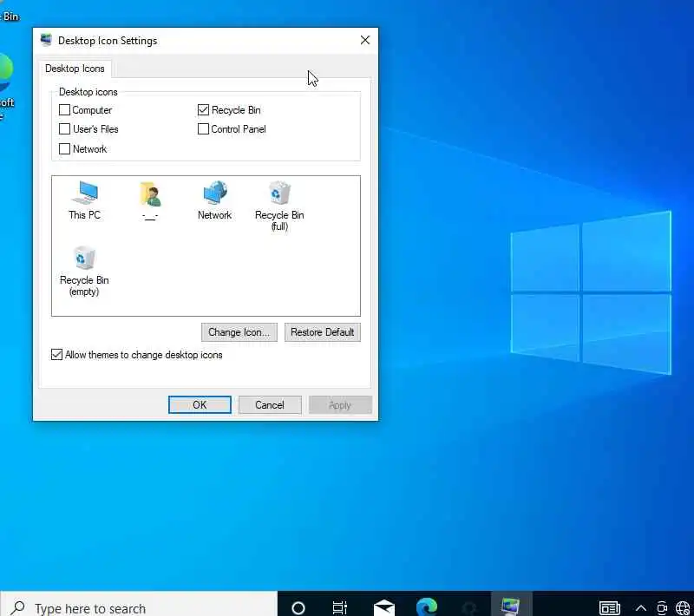This screenshot has height=616, width=694.
Task: Open Cortana from the taskbar
Action: pos(298,608)
